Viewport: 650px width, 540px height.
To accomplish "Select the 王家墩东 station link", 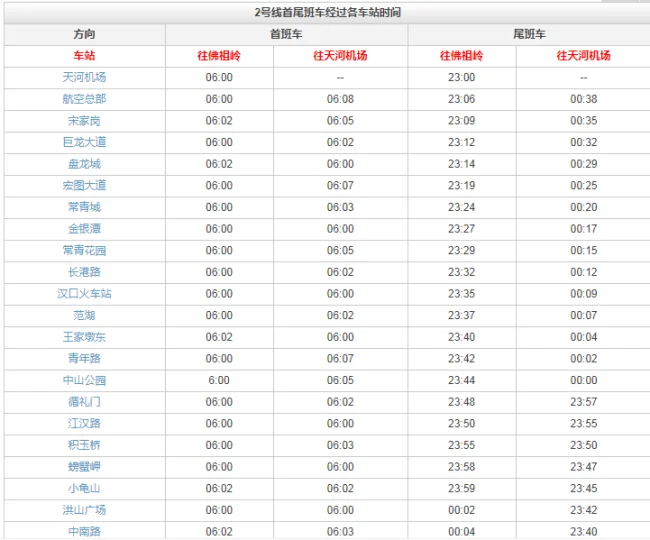I will tap(84, 337).
